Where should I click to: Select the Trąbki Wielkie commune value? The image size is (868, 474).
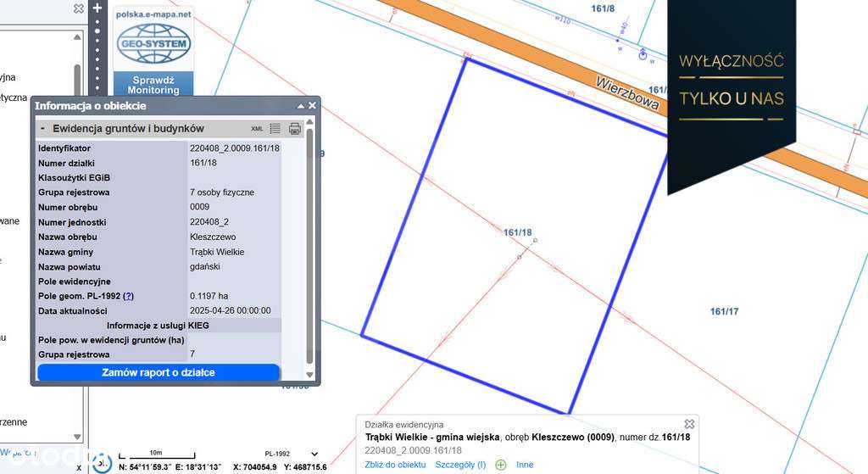(217, 251)
